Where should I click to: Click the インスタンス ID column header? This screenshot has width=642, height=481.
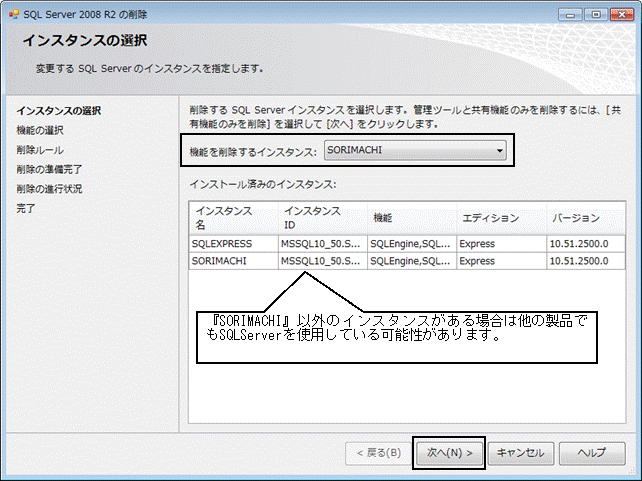coord(323,218)
